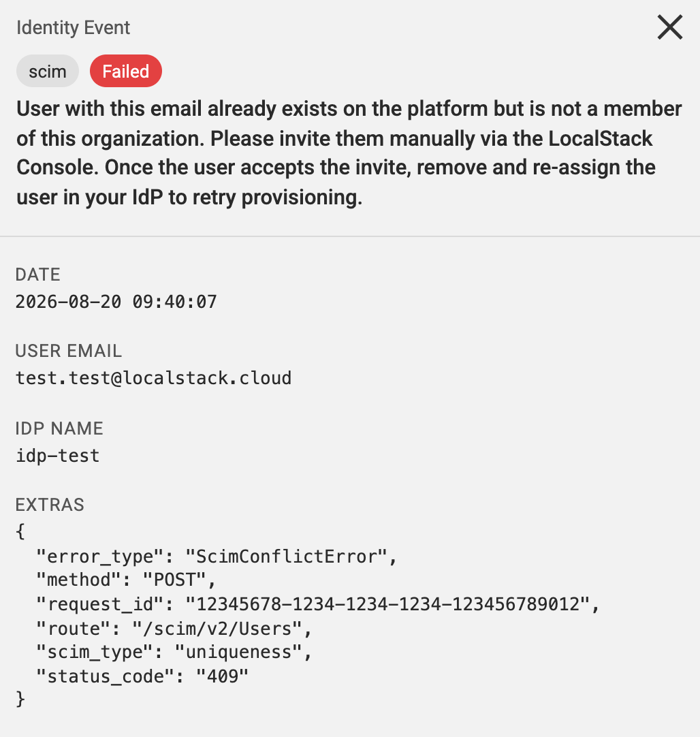Click the scim tag chip

[x=48, y=71]
